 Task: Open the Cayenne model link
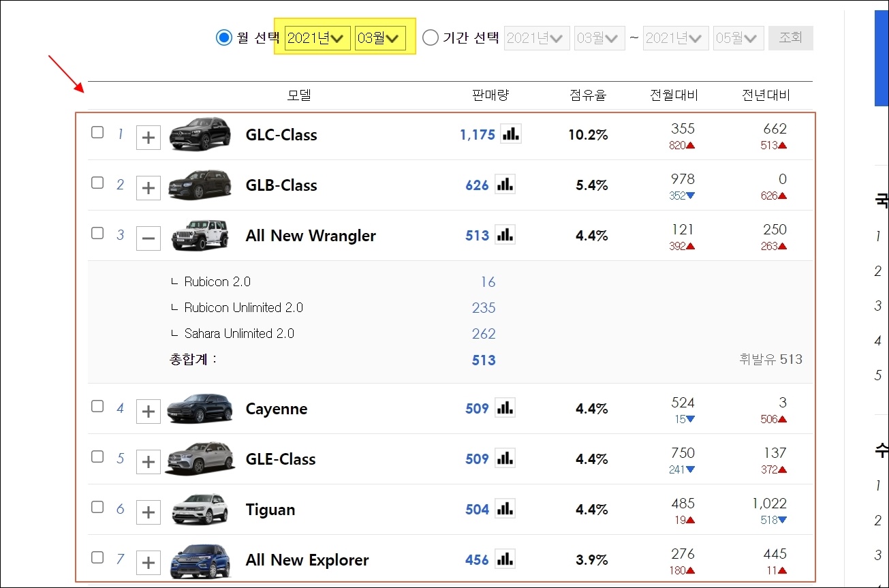coord(277,409)
